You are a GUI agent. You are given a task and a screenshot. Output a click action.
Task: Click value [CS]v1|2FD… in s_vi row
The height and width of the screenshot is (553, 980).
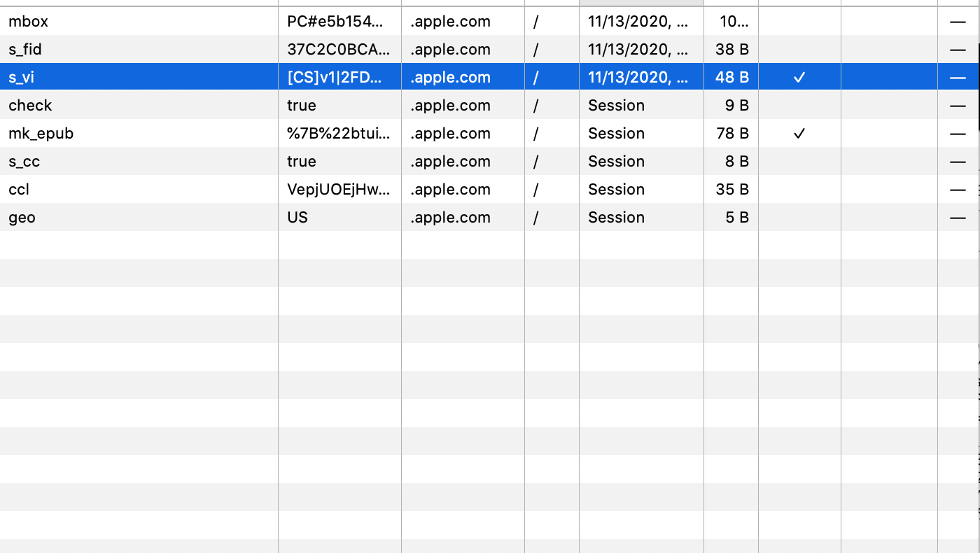click(335, 78)
